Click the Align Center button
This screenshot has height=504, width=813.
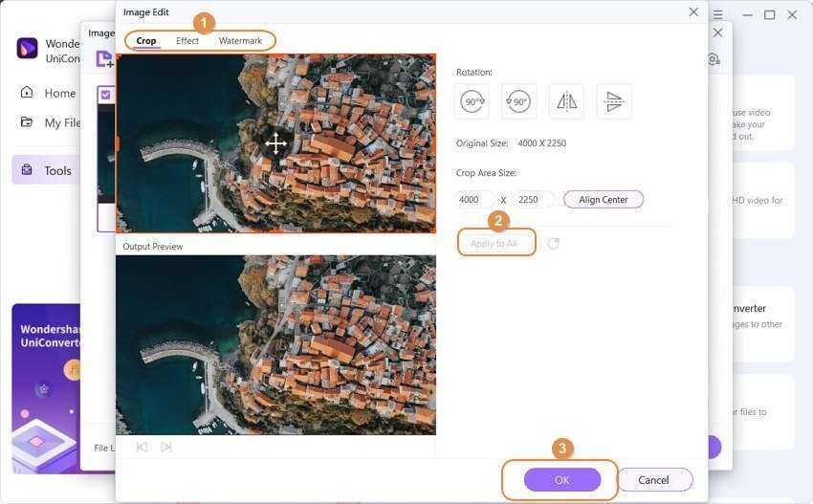[603, 200]
